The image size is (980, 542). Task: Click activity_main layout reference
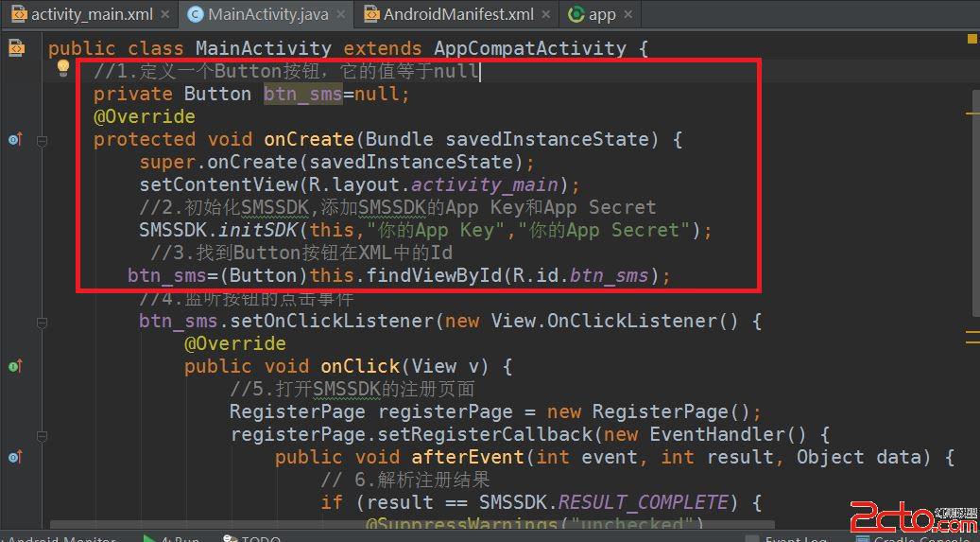(485, 184)
